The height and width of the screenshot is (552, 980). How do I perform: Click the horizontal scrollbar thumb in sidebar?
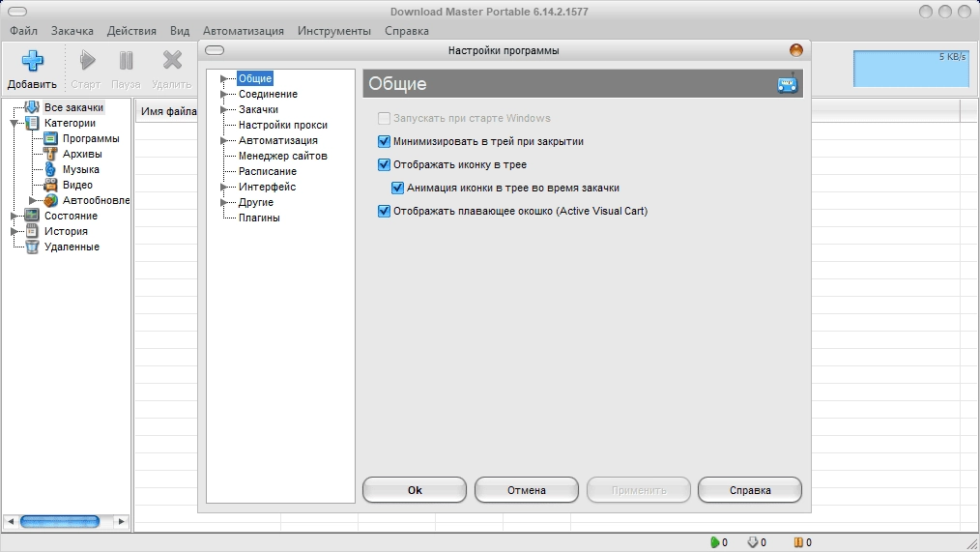pos(60,521)
